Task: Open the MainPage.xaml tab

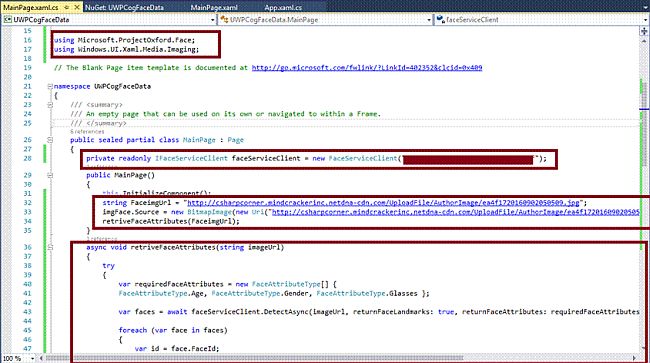Action: pos(214,7)
